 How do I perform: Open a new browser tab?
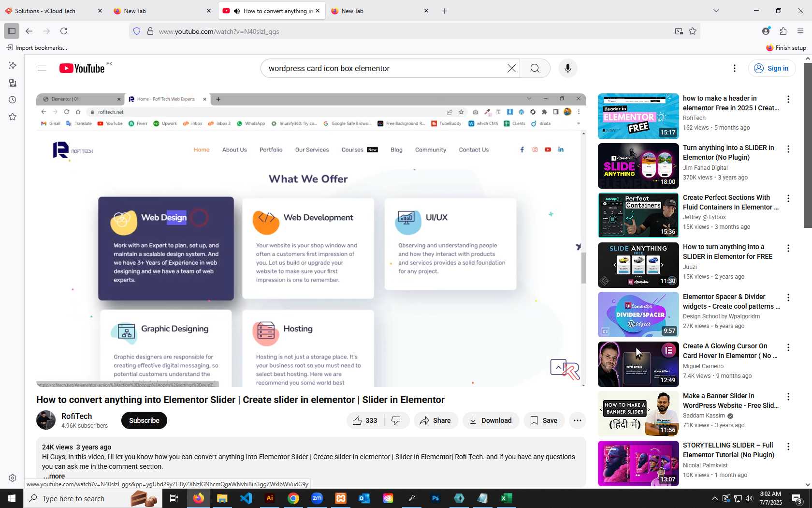pyautogui.click(x=445, y=11)
